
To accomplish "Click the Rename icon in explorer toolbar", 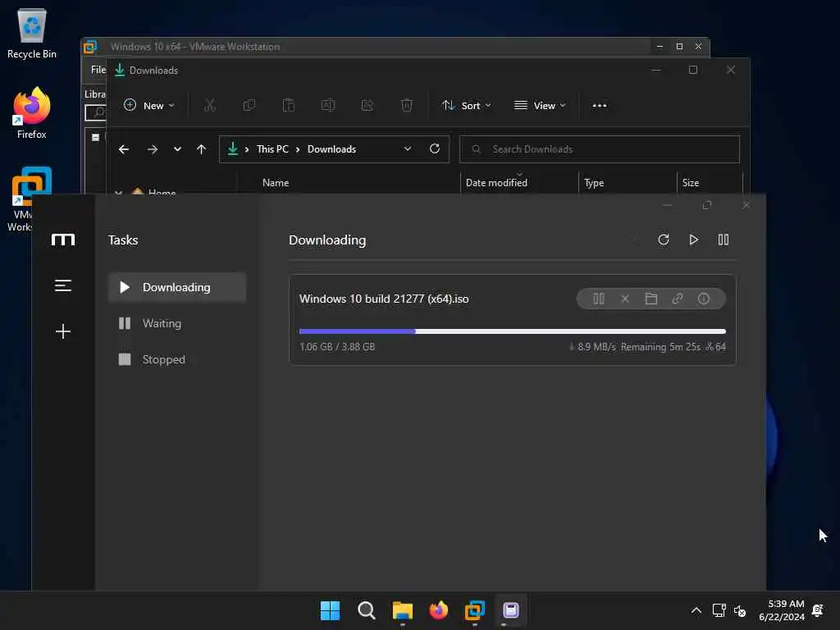I will click(x=328, y=106).
